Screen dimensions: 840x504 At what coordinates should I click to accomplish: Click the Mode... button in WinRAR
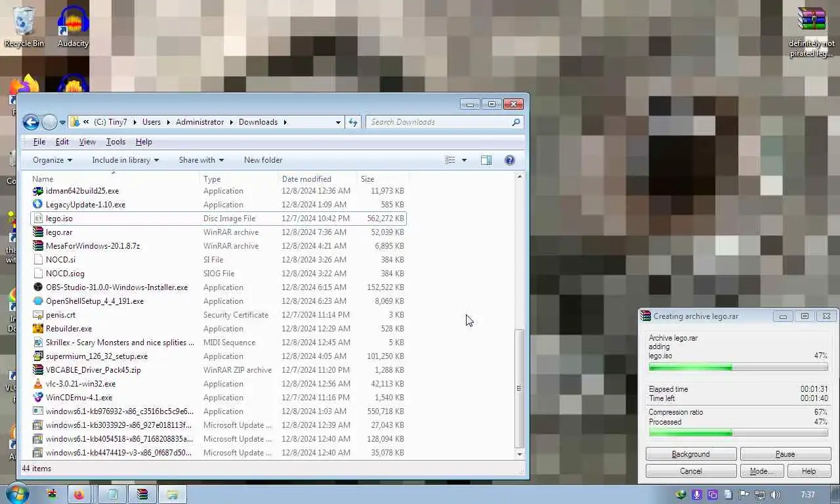(x=761, y=471)
